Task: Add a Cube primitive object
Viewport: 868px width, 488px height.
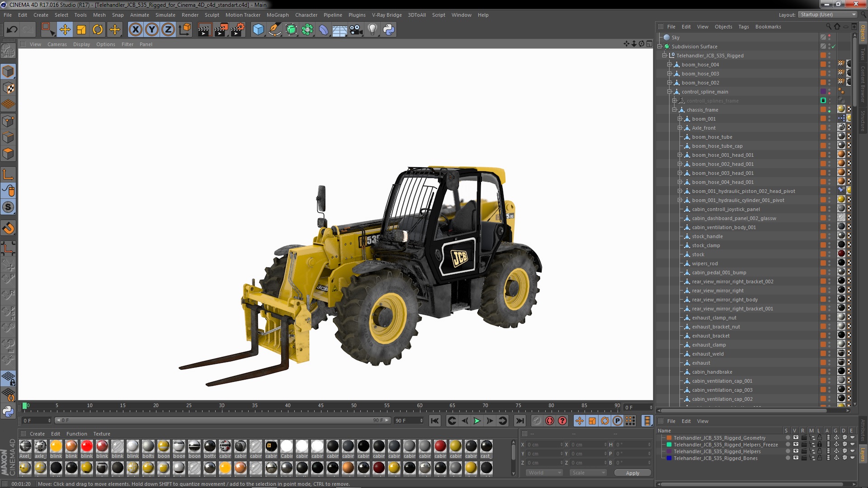Action: [258, 30]
